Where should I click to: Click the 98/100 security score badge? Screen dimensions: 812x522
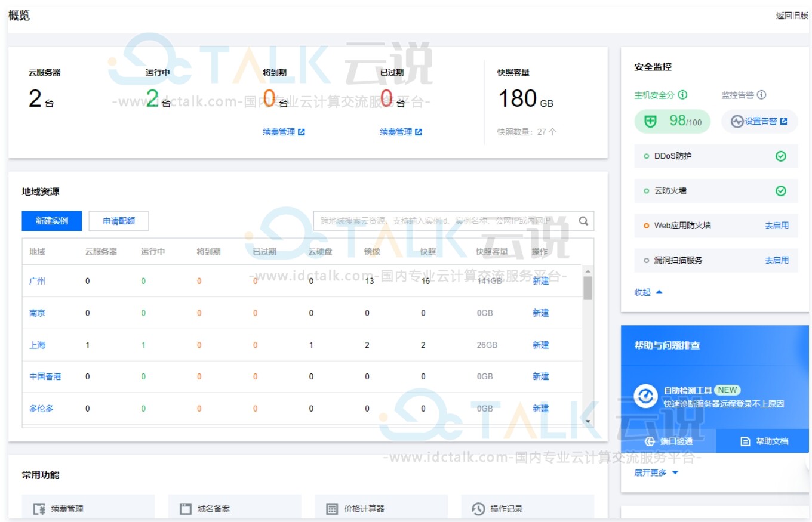click(x=672, y=122)
